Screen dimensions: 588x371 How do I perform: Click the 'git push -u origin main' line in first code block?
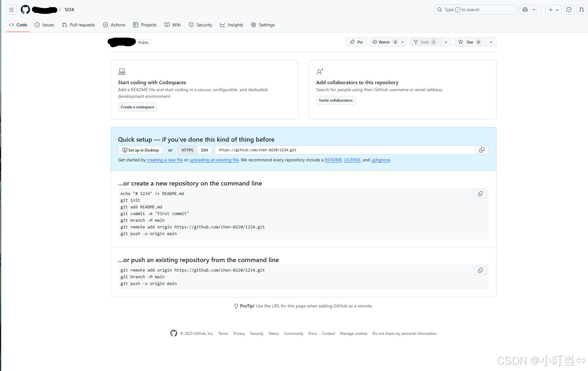click(x=149, y=234)
